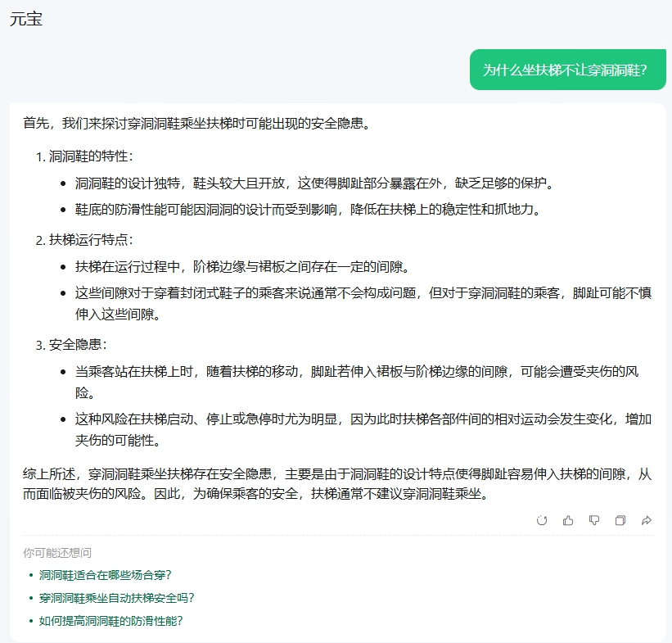Screen dimensions: 672x643
Task: Like the response with the approval icon
Action: [568, 520]
